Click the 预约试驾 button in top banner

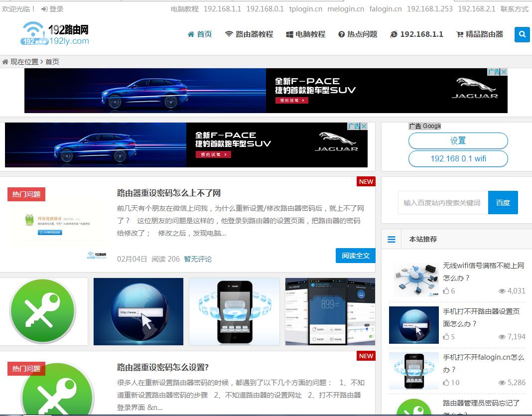coord(292,101)
